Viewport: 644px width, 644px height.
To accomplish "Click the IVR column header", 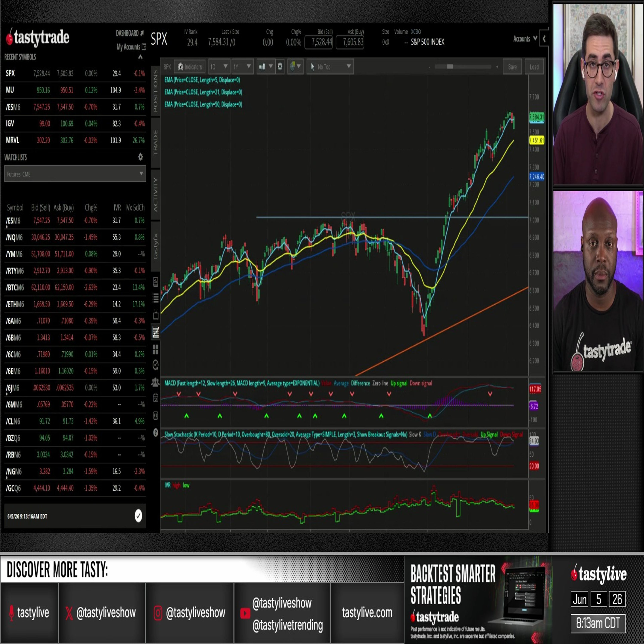I will coord(117,207).
